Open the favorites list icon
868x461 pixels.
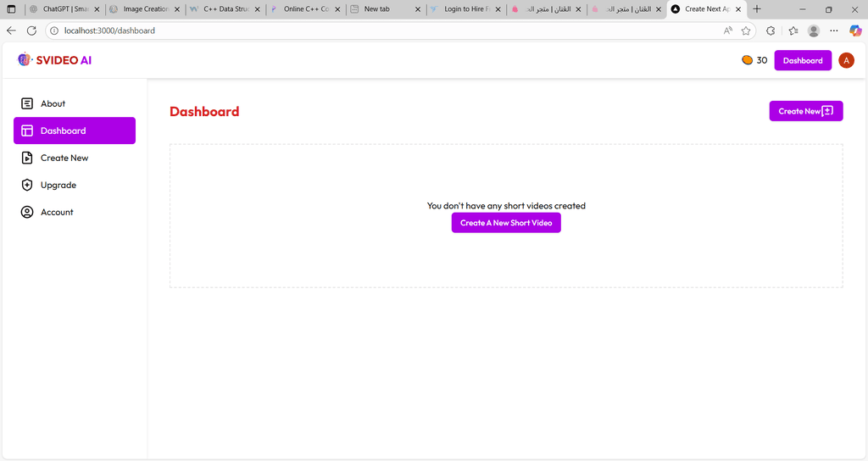pos(793,31)
